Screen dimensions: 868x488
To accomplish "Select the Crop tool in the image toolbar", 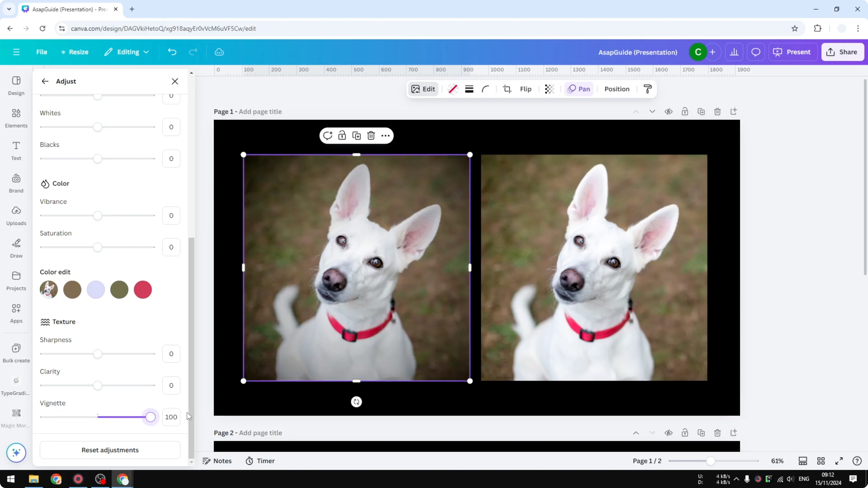I will [507, 89].
